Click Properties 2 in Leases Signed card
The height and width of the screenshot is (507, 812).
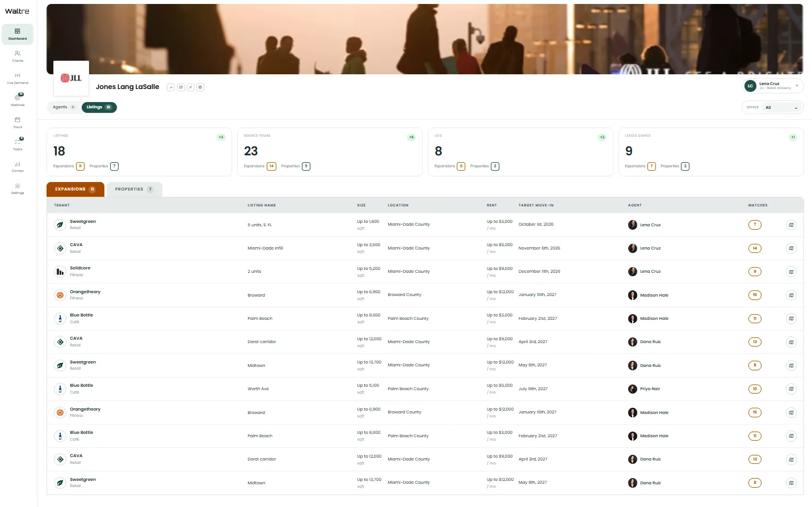[x=675, y=166]
